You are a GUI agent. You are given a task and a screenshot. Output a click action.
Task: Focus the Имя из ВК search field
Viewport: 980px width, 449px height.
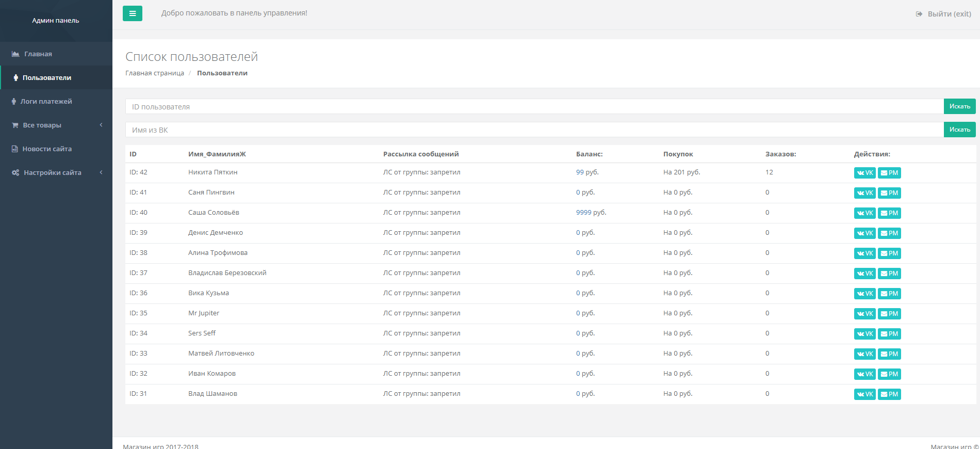click(534, 130)
